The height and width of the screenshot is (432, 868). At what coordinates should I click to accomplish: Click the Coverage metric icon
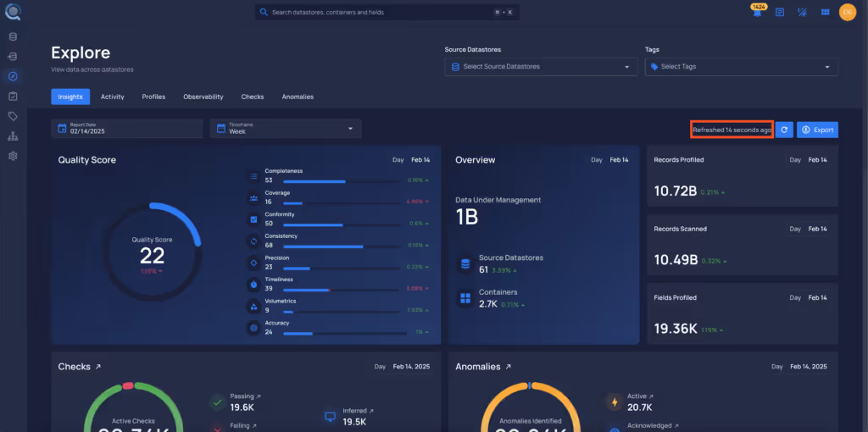[253, 197]
